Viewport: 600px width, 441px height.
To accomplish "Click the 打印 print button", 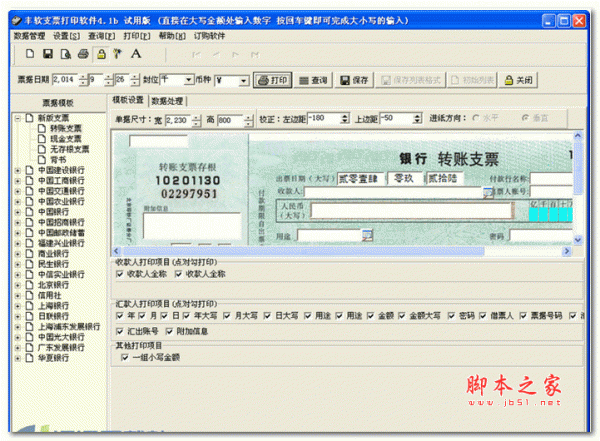I will (x=272, y=80).
